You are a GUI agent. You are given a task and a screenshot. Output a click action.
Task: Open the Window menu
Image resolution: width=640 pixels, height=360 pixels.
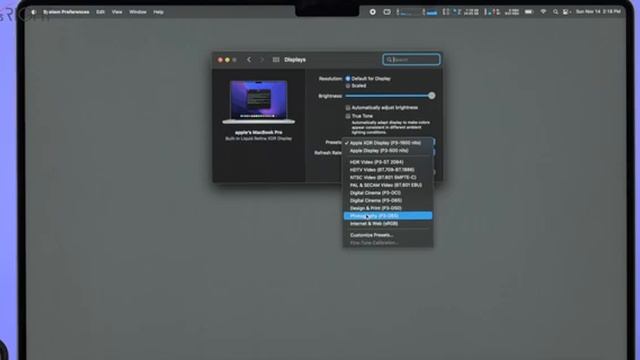click(138, 12)
